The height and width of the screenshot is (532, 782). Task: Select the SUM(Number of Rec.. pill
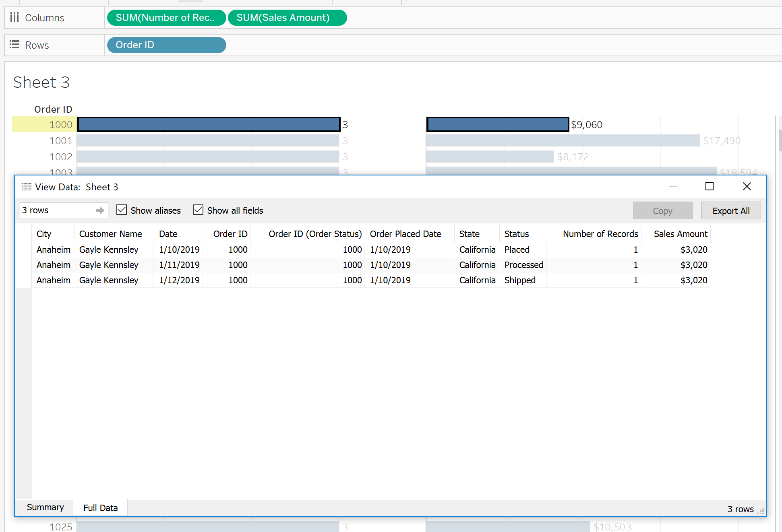(x=166, y=18)
